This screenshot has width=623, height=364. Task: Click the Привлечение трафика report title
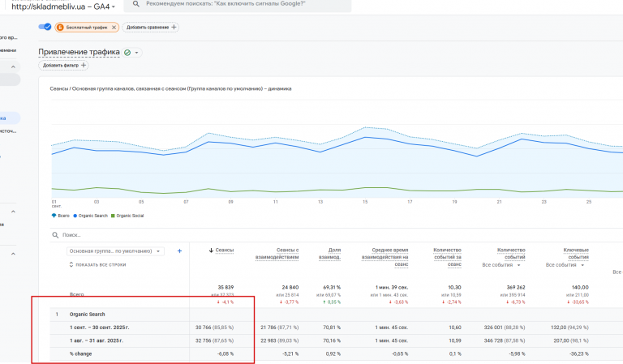tap(79, 52)
